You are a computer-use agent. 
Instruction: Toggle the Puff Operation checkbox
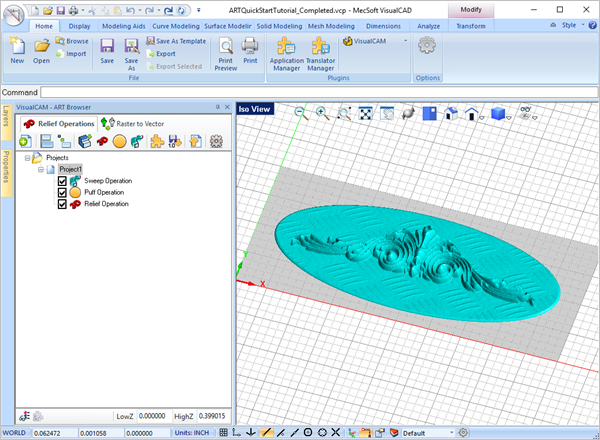(63, 192)
